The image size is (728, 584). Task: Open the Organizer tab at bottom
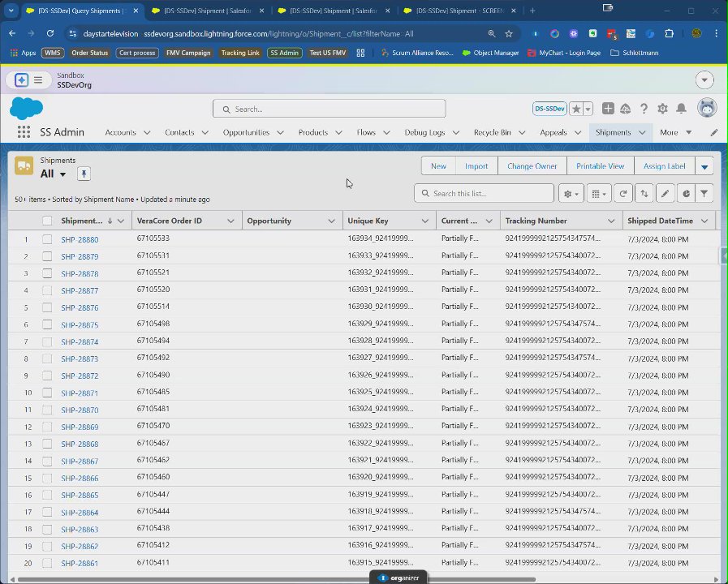coord(398,578)
